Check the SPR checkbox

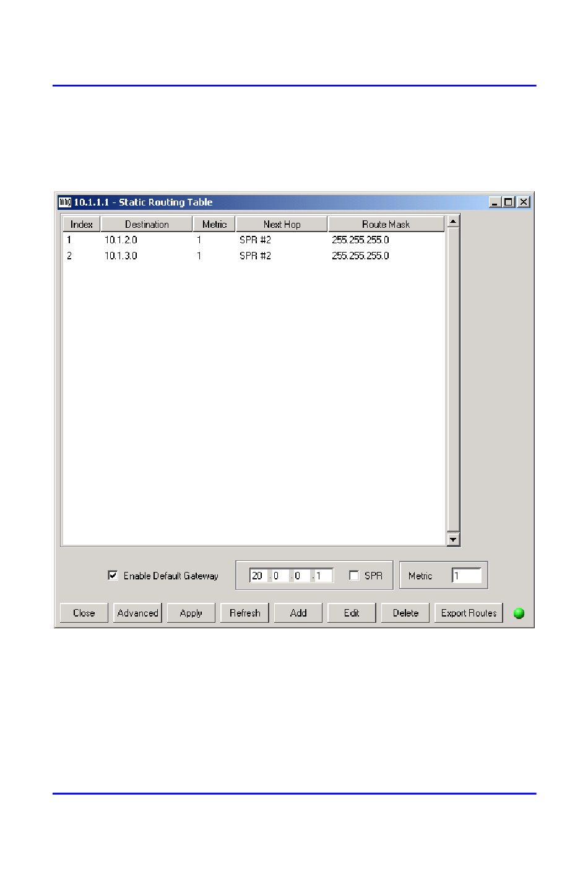click(x=354, y=576)
